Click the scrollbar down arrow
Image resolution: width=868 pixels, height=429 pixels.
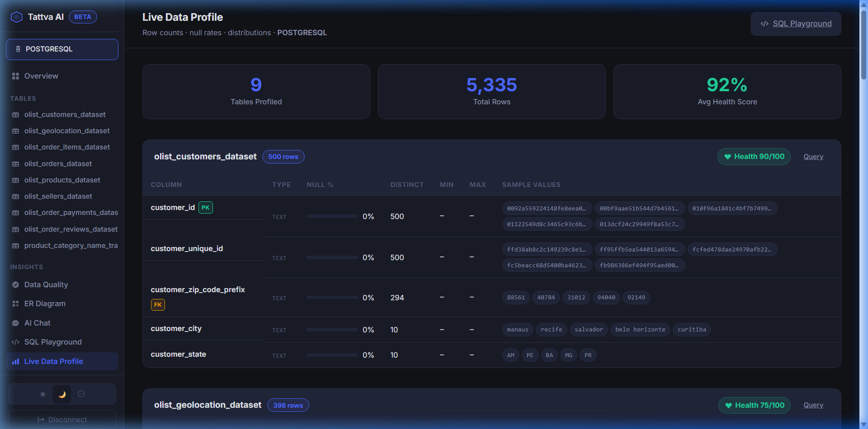coord(864,424)
